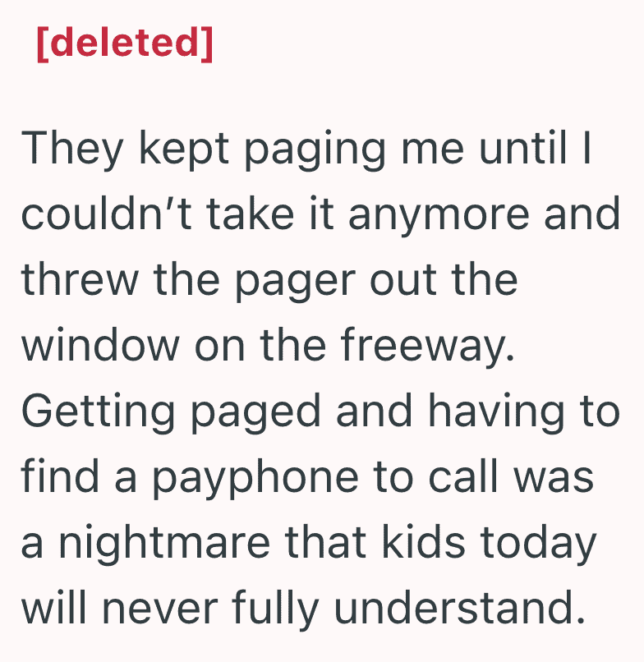Click the word "kids" in the comment

[x=424, y=541]
